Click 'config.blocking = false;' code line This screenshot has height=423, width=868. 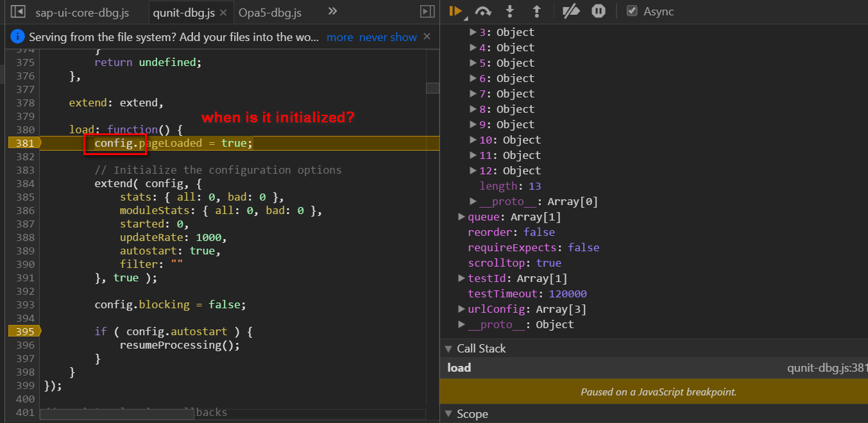click(170, 304)
